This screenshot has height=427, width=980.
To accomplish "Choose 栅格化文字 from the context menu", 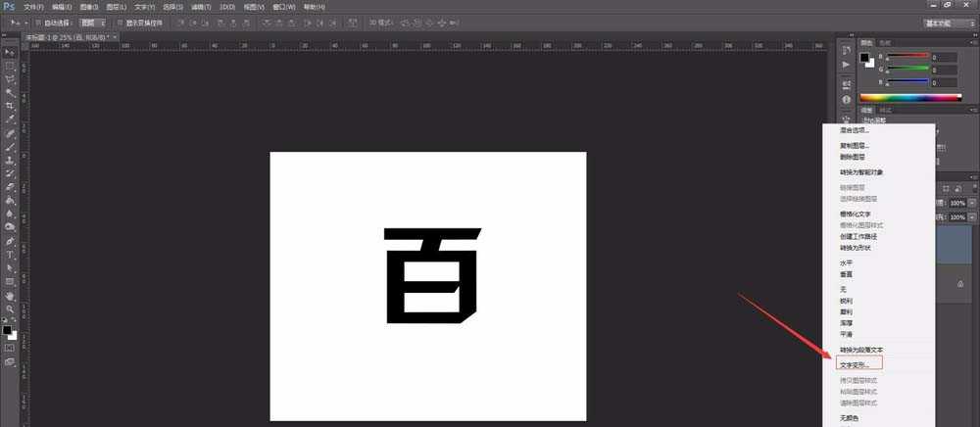I will [856, 212].
